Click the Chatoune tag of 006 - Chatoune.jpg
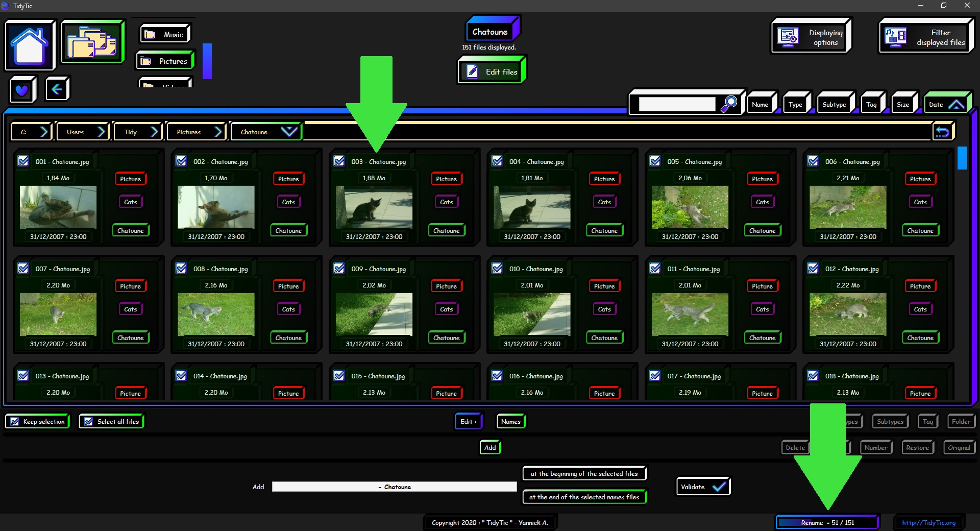The height and width of the screenshot is (531, 980). (920, 230)
